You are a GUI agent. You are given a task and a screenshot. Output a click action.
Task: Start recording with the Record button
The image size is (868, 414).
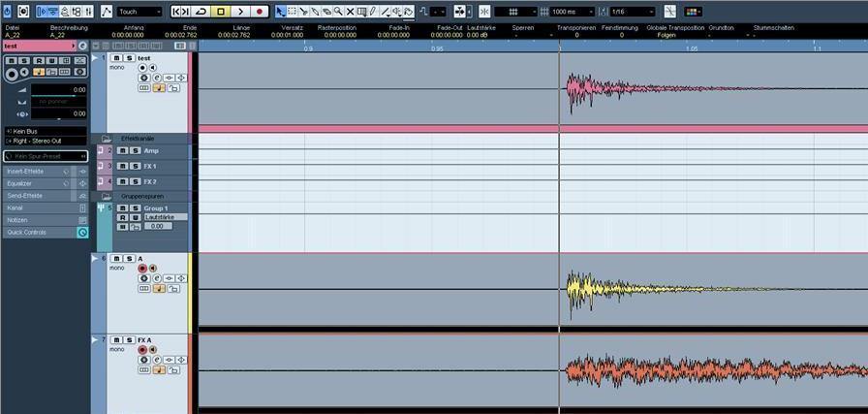259,11
